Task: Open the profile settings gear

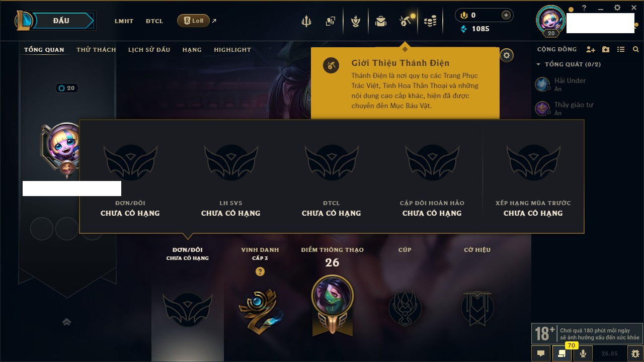Action: pos(507,55)
